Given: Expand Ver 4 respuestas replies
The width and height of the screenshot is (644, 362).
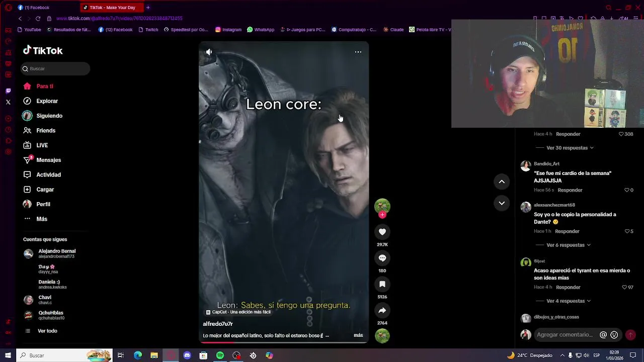Looking at the screenshot, I should coord(568,301).
